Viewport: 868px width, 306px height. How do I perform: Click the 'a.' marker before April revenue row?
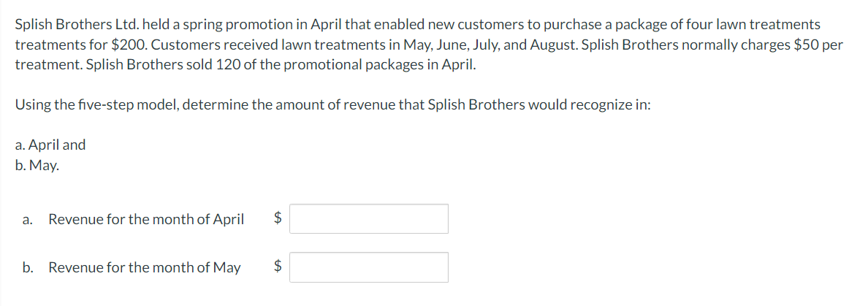coord(28,221)
